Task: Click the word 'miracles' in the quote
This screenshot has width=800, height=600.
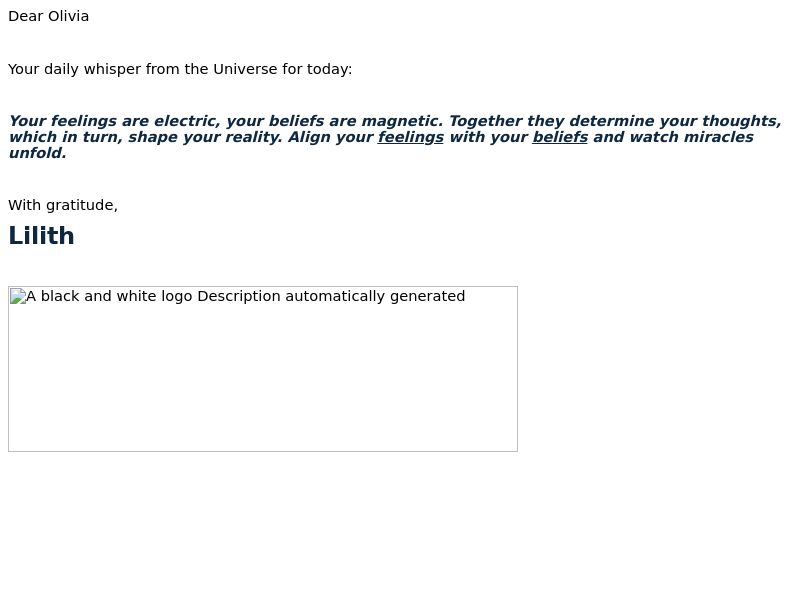Action: click(x=718, y=137)
